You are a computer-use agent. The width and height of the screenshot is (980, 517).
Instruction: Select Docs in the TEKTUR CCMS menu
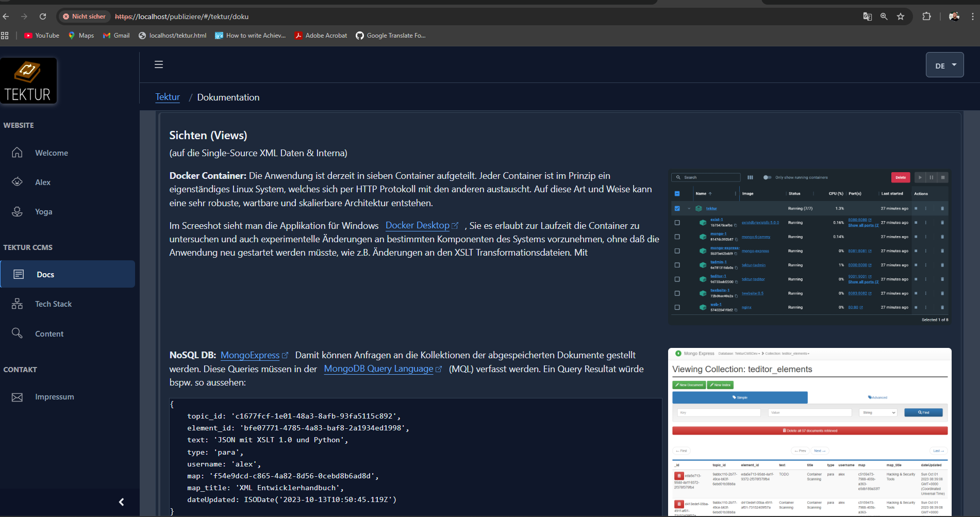(x=45, y=274)
